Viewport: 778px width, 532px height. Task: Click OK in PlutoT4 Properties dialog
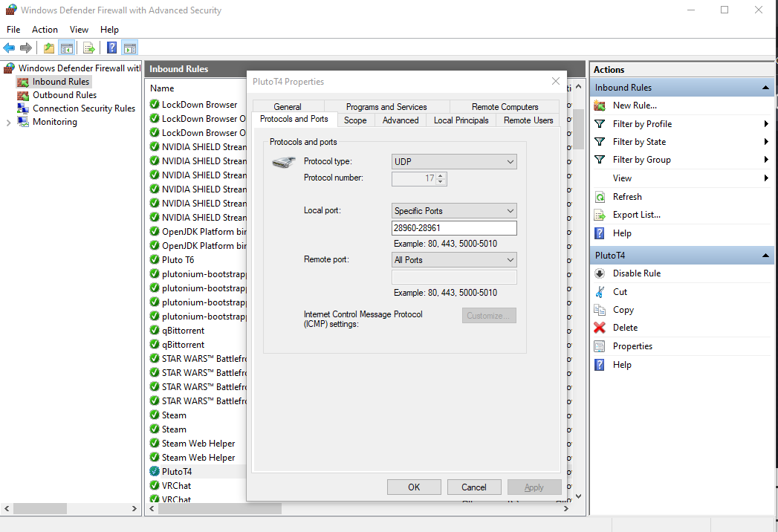414,487
